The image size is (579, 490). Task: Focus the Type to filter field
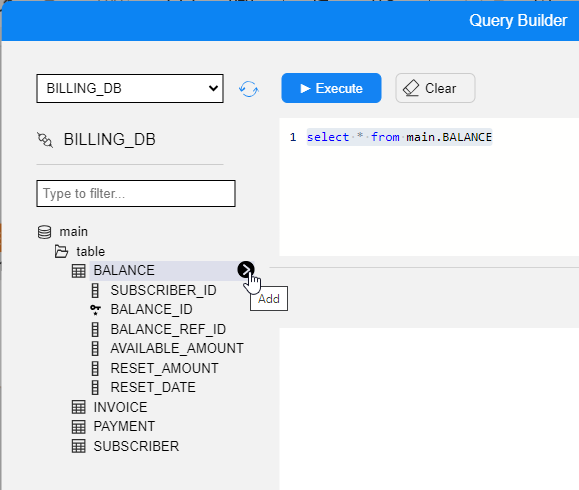[136, 193]
